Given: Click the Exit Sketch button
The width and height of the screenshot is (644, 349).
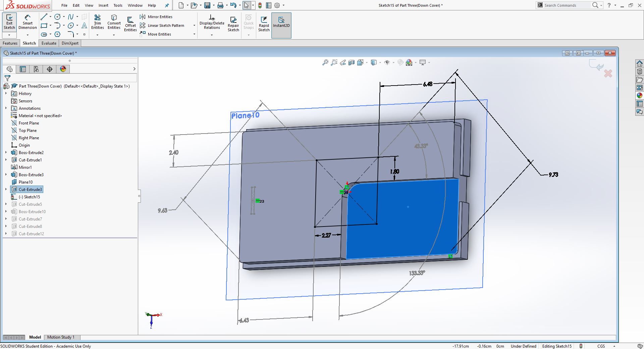Looking at the screenshot, I should coord(9,22).
